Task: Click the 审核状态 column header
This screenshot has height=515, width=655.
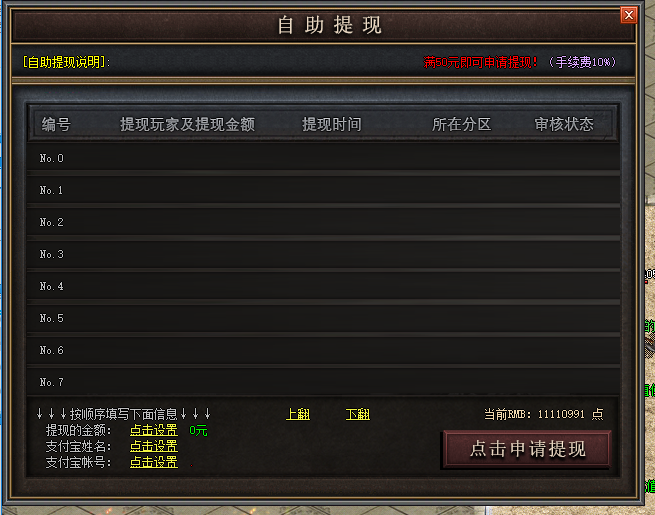Action: click(x=564, y=124)
